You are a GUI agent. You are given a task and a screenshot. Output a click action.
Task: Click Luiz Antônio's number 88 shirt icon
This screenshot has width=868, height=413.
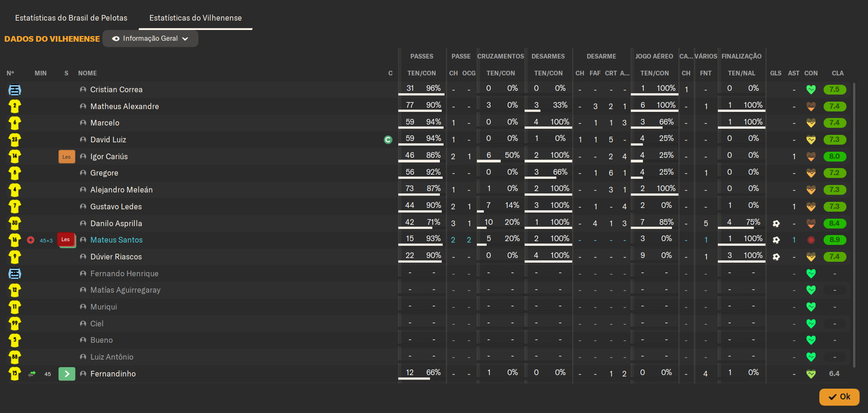[15, 357]
